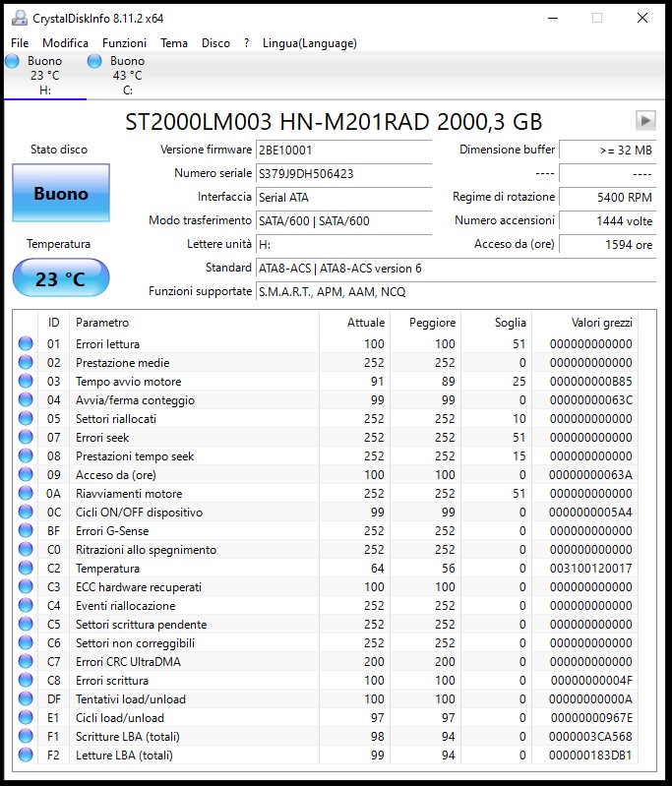Screen dimensions: 672x786
Task: Select the H: drive tab
Action: [x=45, y=76]
